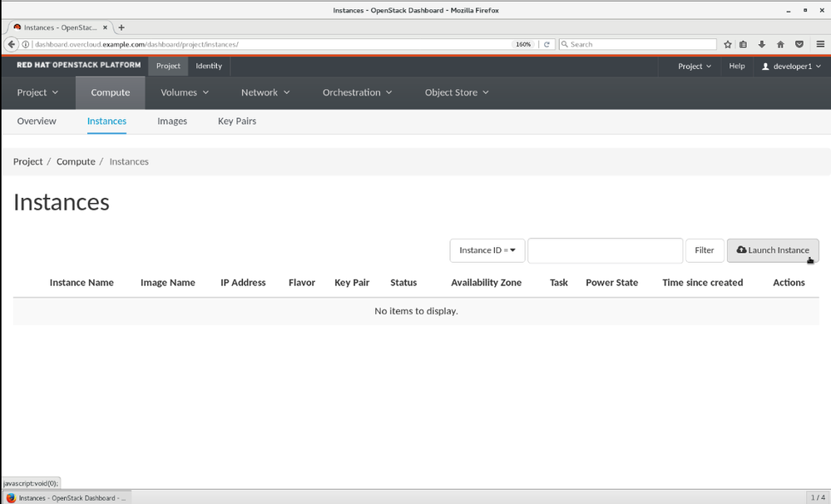Viewport: 831px width, 504px height.
Task: Reload the page with the refresh icon
Action: coord(547,44)
